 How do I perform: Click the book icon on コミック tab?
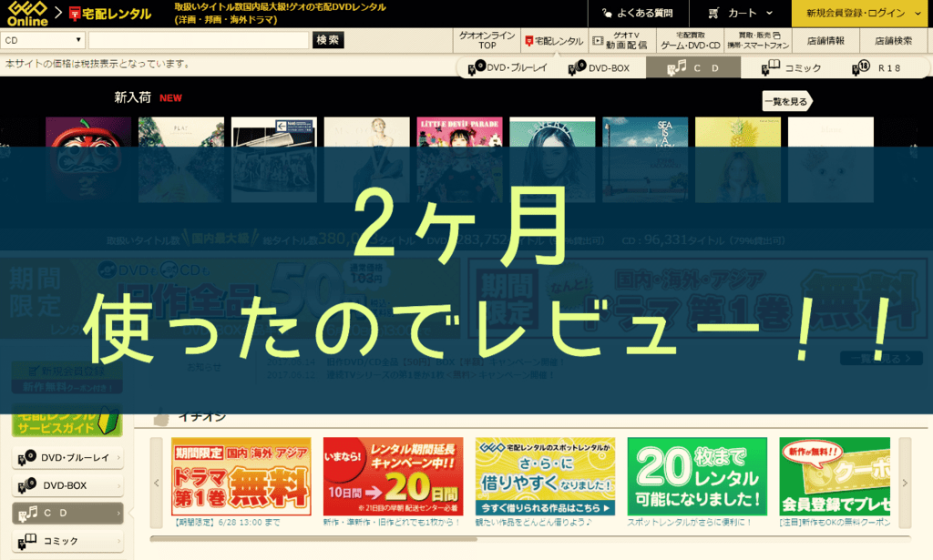pyautogui.click(x=771, y=67)
